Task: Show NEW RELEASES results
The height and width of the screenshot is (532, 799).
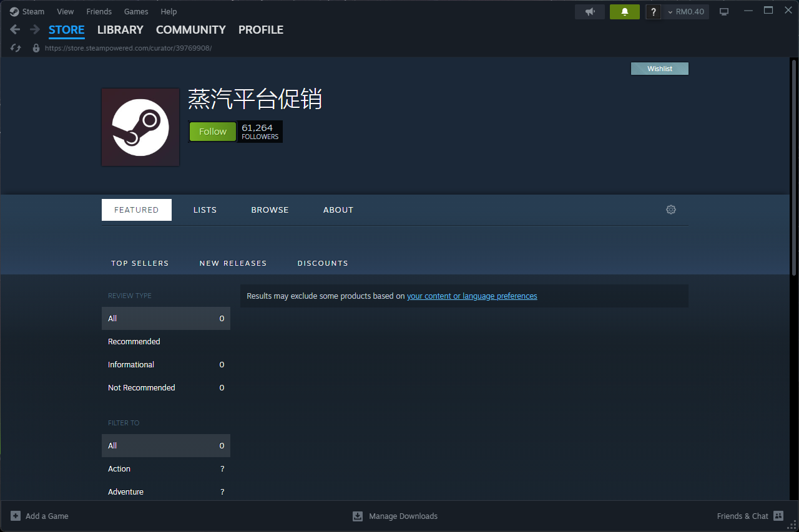Action: point(233,263)
